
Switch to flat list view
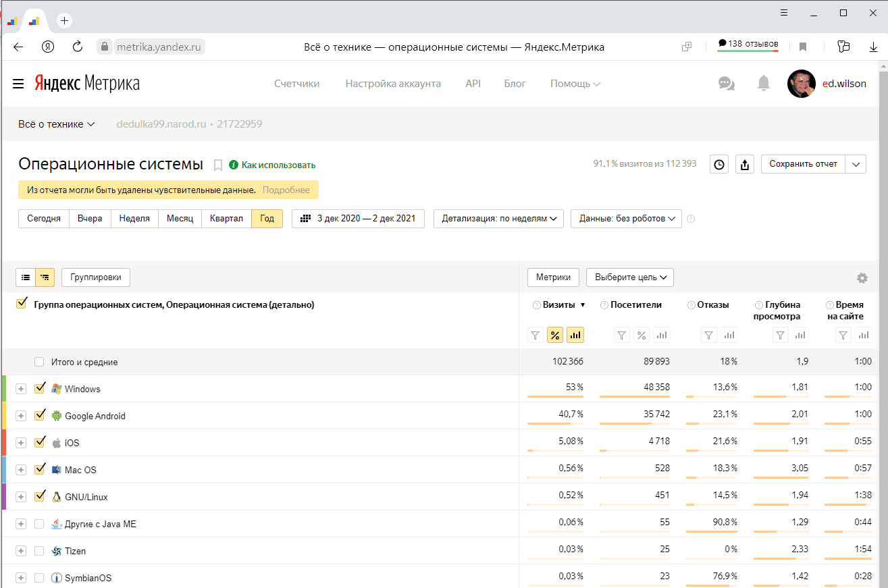tap(26, 277)
